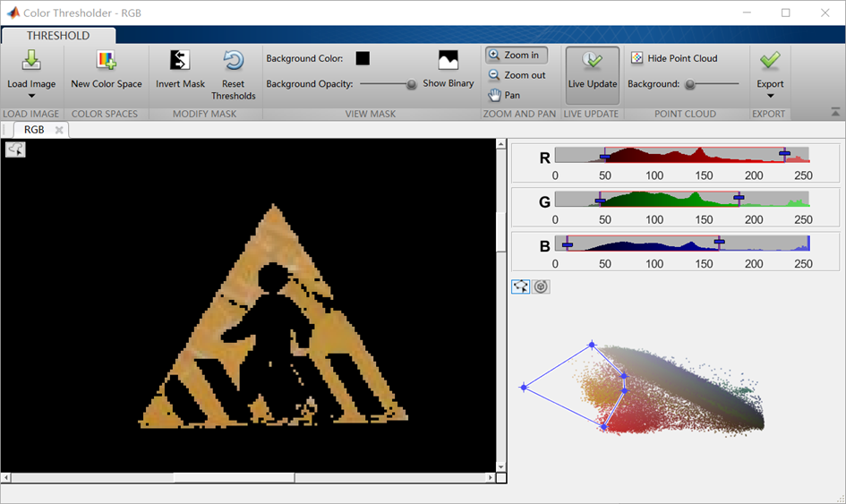The width and height of the screenshot is (846, 504).
Task: Adjust the Background Opacity slider handle
Action: (411, 84)
